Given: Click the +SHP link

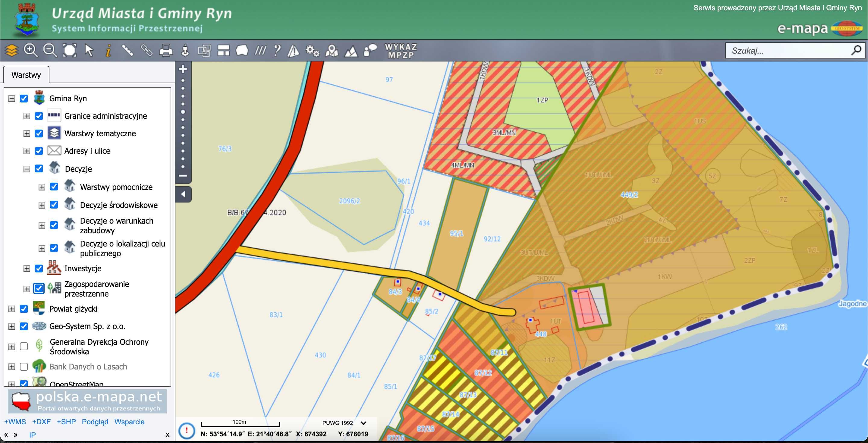Looking at the screenshot, I should [x=66, y=422].
